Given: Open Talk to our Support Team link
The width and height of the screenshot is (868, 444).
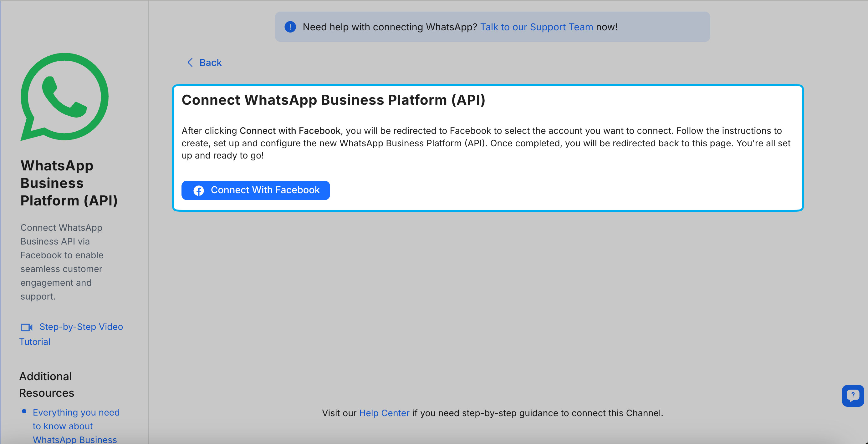Looking at the screenshot, I should click(536, 27).
